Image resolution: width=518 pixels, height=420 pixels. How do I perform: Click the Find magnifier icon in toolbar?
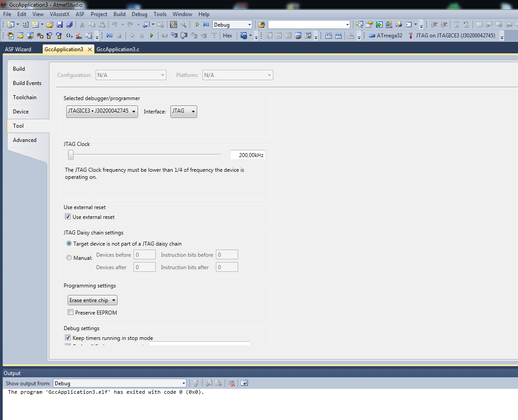183,25
